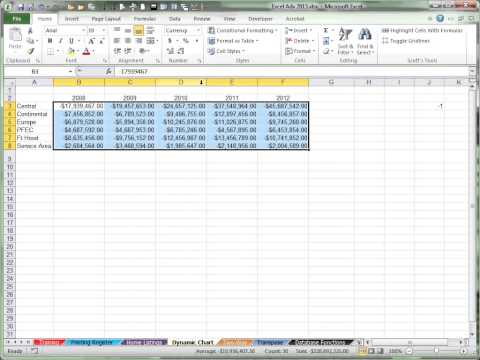480x360 pixels.
Task: Open the Conditional Formatting dropdown
Action: point(243,30)
